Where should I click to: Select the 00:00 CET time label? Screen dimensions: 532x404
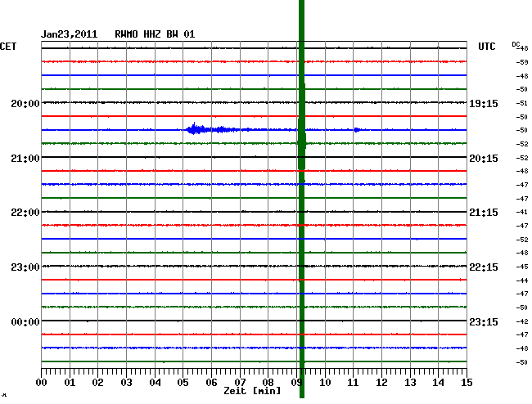pyautogui.click(x=25, y=321)
